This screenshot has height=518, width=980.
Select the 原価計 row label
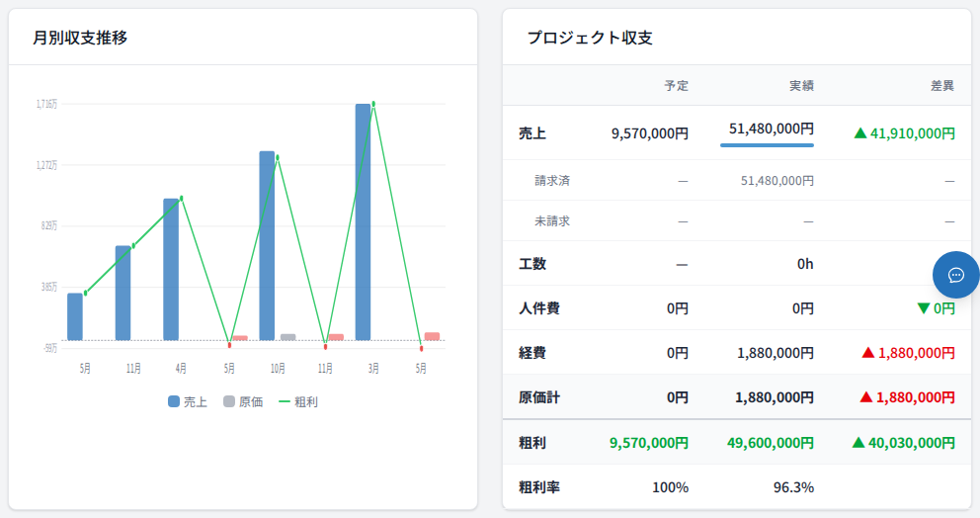pos(539,397)
